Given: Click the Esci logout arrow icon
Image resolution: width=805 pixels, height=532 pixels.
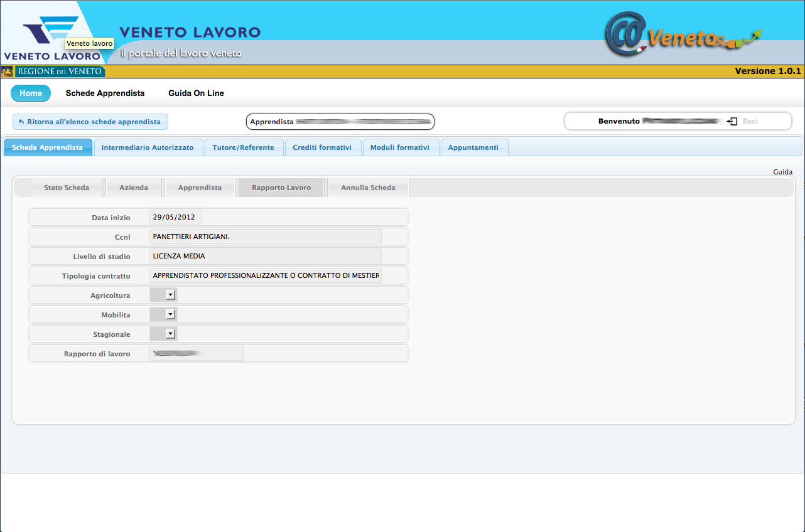Looking at the screenshot, I should tap(732, 121).
